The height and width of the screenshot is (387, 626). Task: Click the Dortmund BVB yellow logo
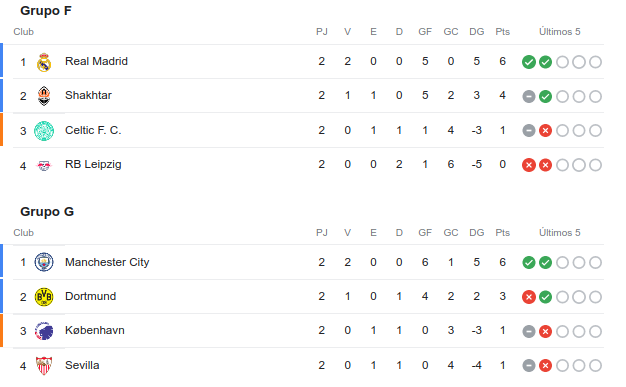point(44,297)
